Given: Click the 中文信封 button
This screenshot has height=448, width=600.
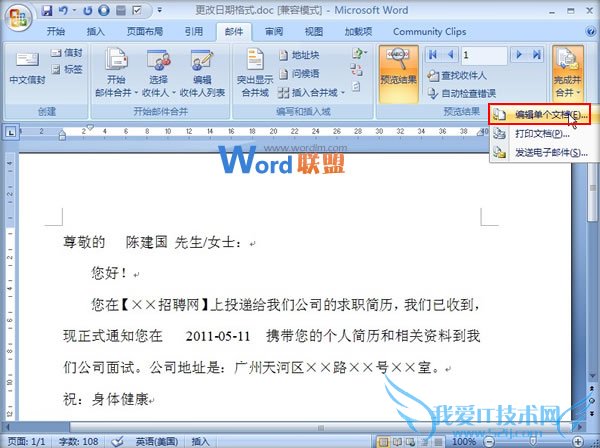Looking at the screenshot, I should [27, 68].
